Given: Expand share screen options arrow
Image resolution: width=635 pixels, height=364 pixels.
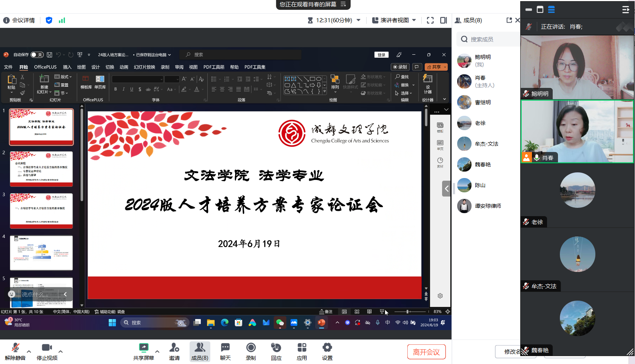Looking at the screenshot, I should (x=157, y=351).
